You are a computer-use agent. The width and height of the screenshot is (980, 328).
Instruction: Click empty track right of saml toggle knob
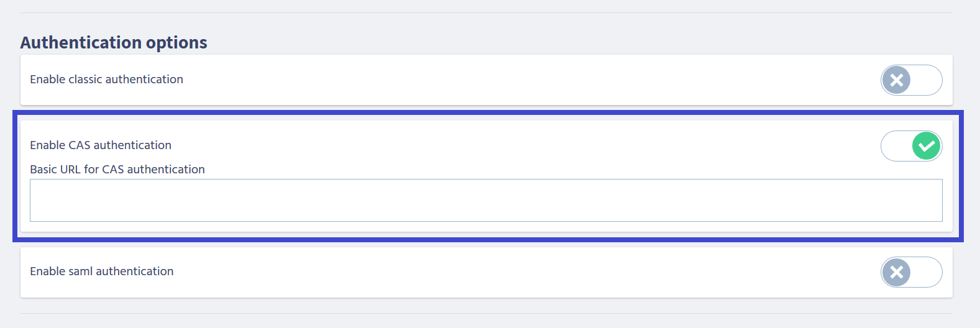926,272
